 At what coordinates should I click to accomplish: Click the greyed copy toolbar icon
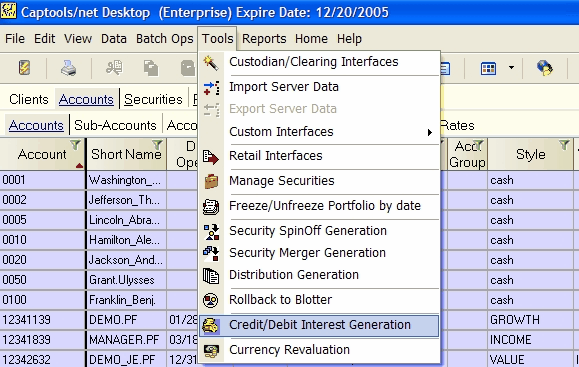[151, 68]
